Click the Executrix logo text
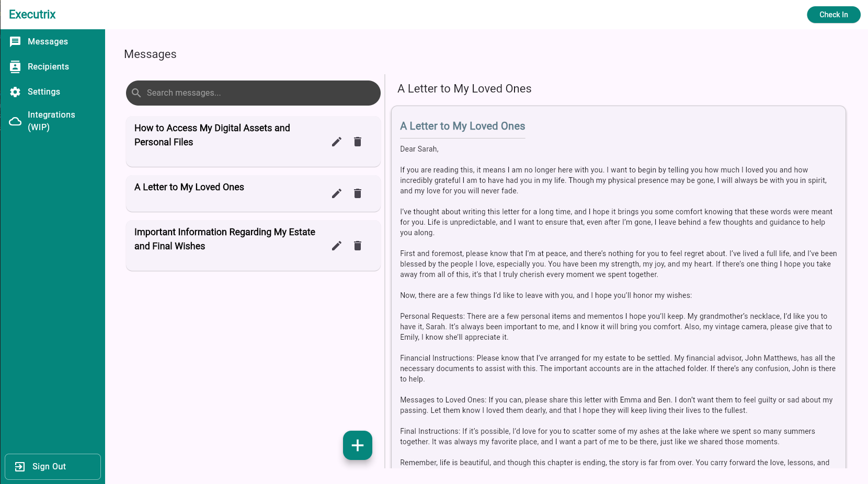 (x=32, y=15)
